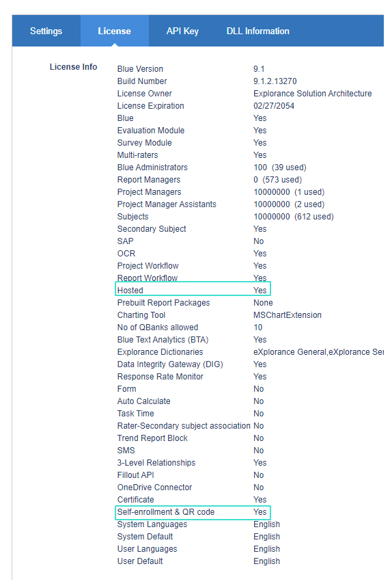
Task: Click the Blue Administrators label
Action: [152, 168]
